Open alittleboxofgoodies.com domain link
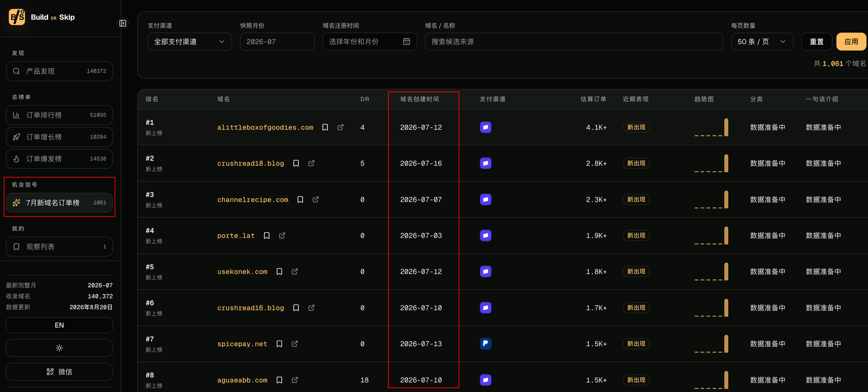 265,127
